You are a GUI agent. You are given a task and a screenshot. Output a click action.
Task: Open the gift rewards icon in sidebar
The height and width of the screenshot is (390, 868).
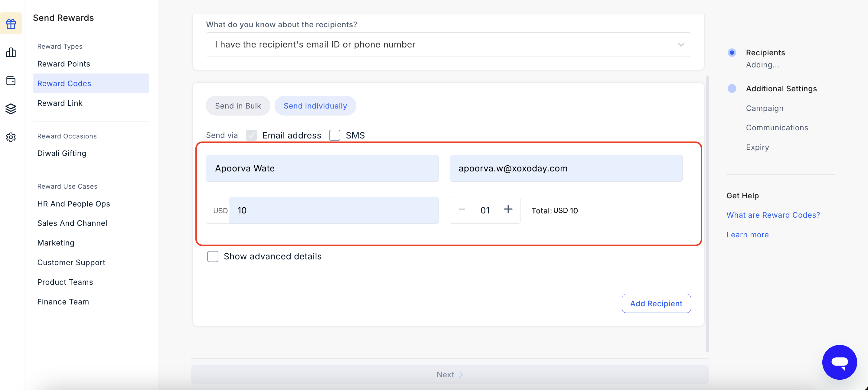click(x=11, y=23)
